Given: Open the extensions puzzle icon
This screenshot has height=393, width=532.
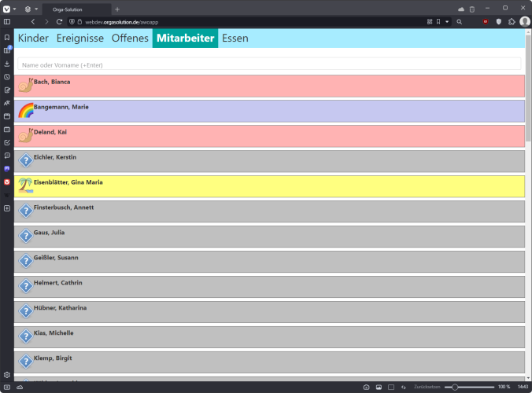Looking at the screenshot, I should [x=512, y=22].
